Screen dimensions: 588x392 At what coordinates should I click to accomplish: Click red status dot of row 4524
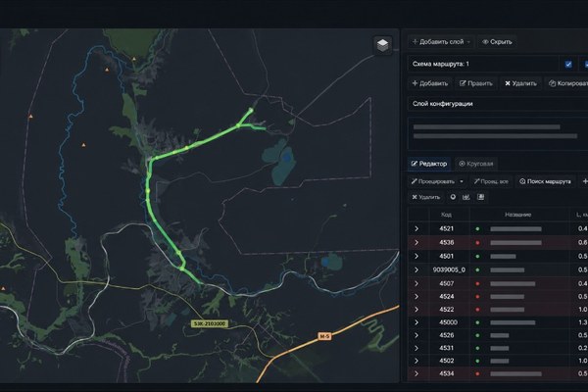(478, 297)
